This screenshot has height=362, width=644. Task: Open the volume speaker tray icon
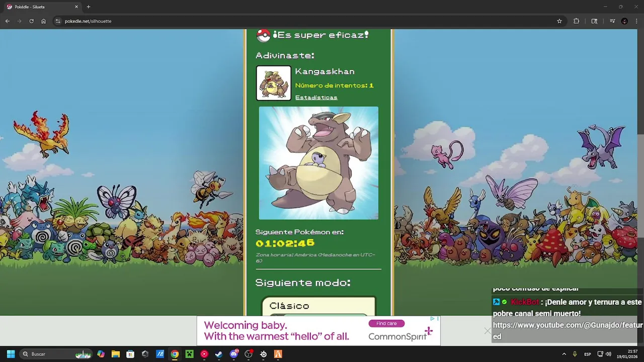pyautogui.click(x=608, y=354)
